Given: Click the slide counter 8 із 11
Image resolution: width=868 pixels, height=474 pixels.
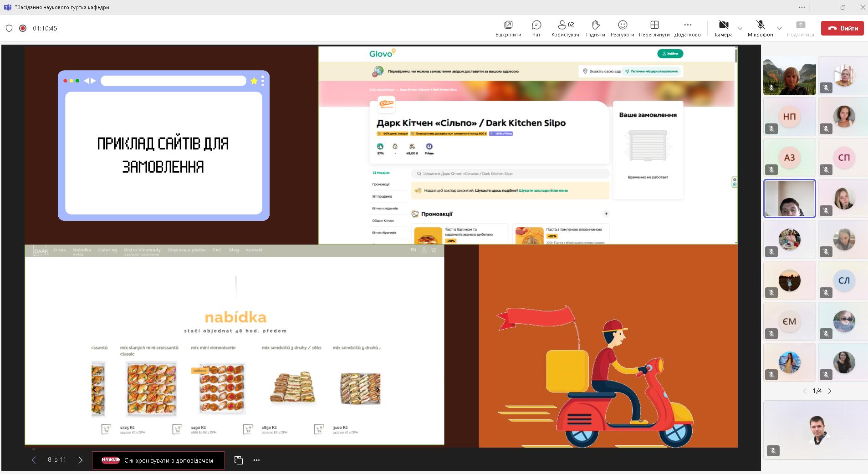Looking at the screenshot, I should click(x=57, y=460).
